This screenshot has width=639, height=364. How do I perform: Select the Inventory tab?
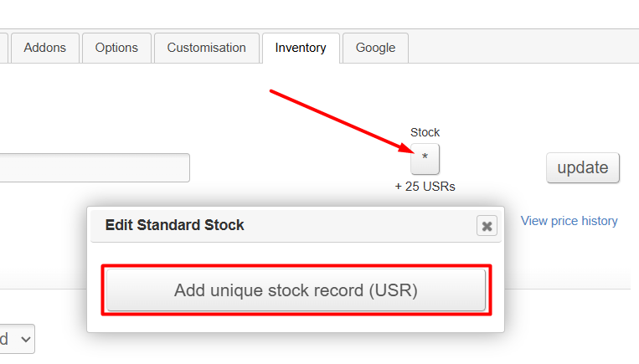click(301, 48)
